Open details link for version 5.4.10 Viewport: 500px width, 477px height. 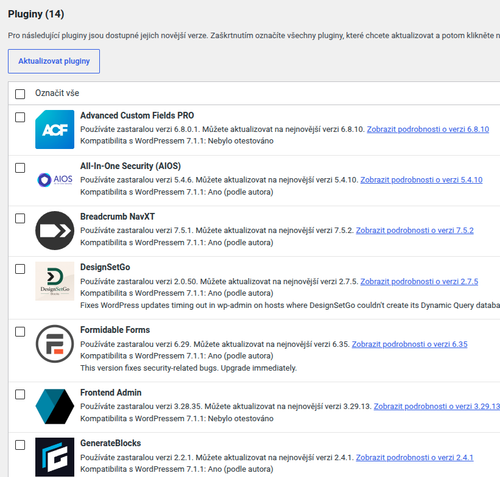[x=421, y=180]
